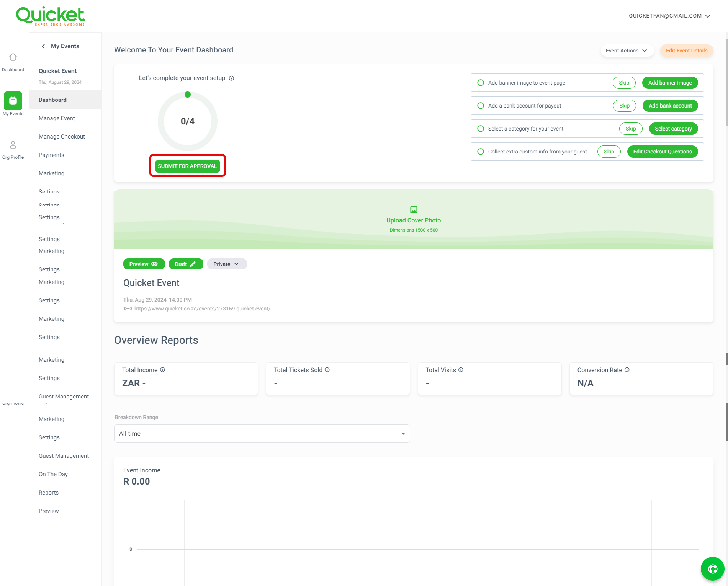Viewport: 728px width, 586px height.
Task: Tick circle for Collect extra custom info
Action: pos(481,152)
